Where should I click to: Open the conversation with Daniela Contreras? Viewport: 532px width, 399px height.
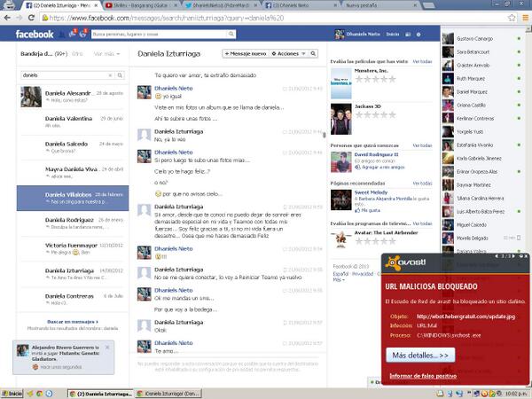(x=73, y=300)
